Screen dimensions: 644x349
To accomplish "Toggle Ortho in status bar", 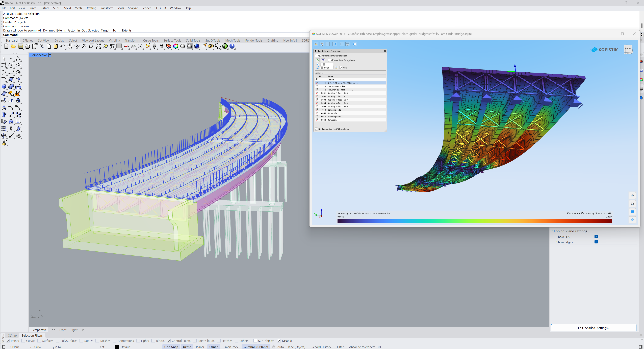I will click(187, 347).
